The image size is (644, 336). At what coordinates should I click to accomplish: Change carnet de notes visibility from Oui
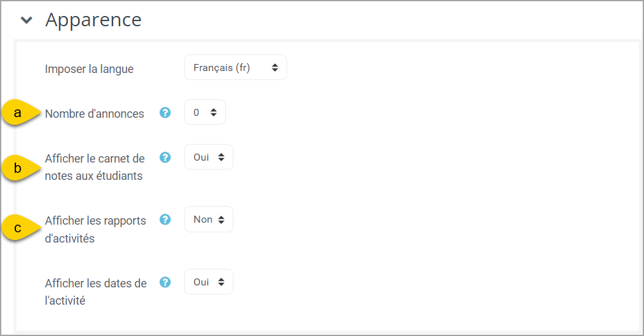coord(208,157)
